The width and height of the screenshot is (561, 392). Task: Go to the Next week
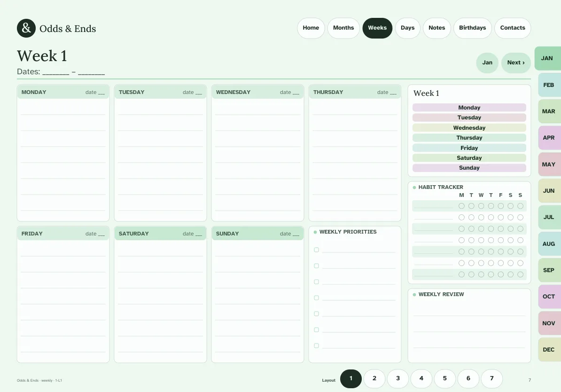click(x=515, y=63)
